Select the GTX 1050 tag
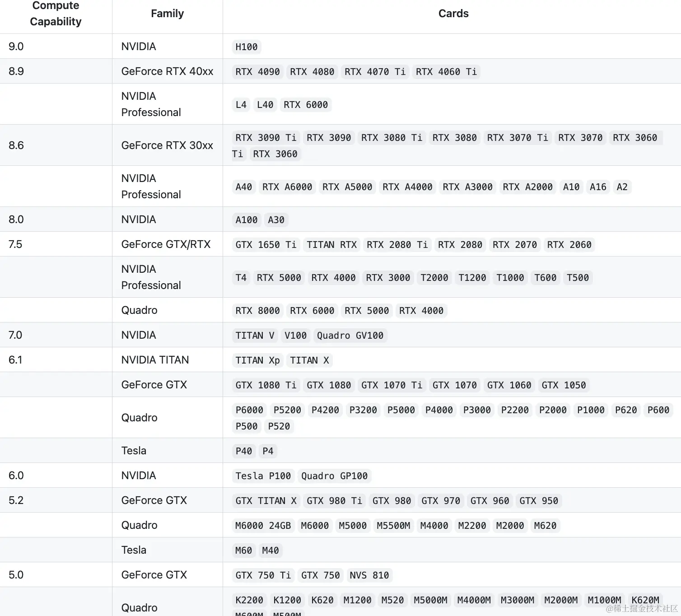The height and width of the screenshot is (616, 681). pos(564,385)
